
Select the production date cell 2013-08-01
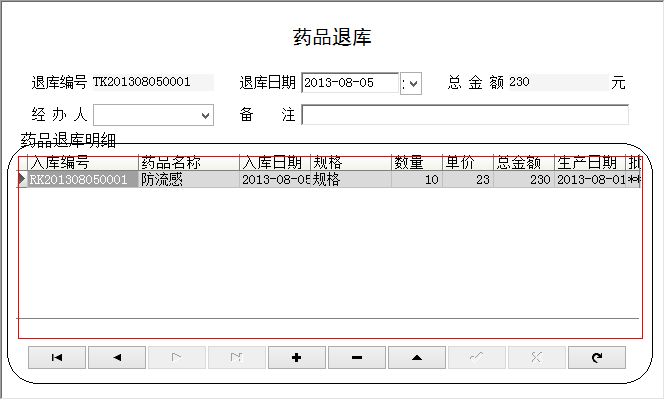(x=590, y=179)
